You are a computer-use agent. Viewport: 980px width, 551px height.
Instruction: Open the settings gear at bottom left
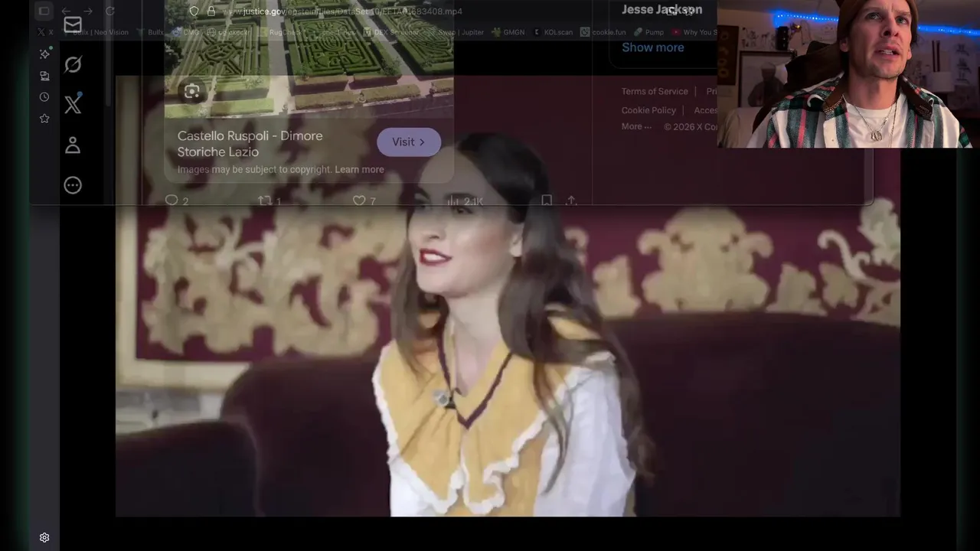pyautogui.click(x=44, y=538)
